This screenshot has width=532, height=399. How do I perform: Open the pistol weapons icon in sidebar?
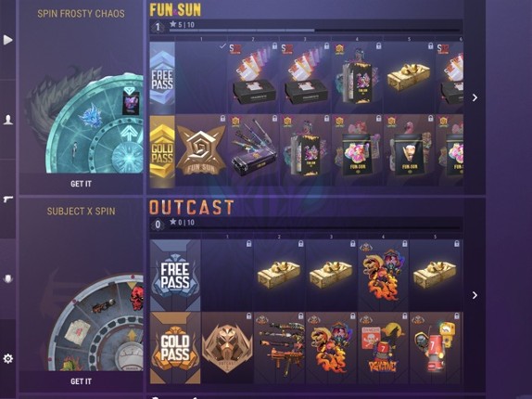[7, 199]
